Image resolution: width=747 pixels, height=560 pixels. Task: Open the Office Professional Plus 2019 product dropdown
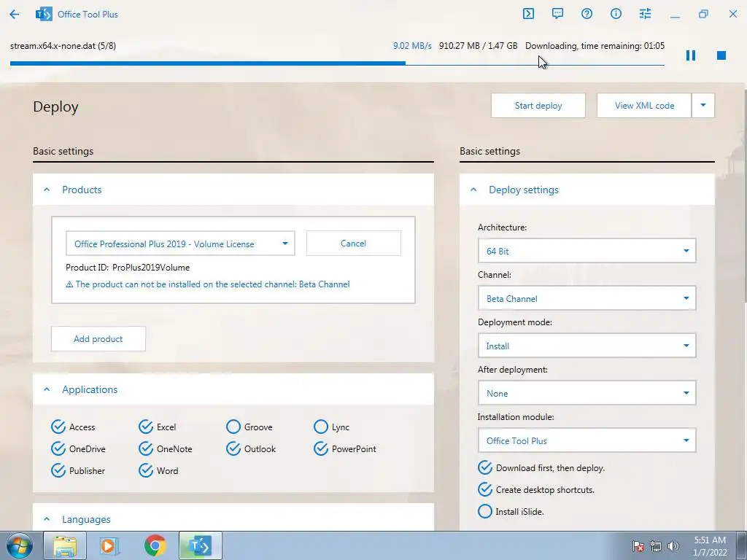(181, 244)
